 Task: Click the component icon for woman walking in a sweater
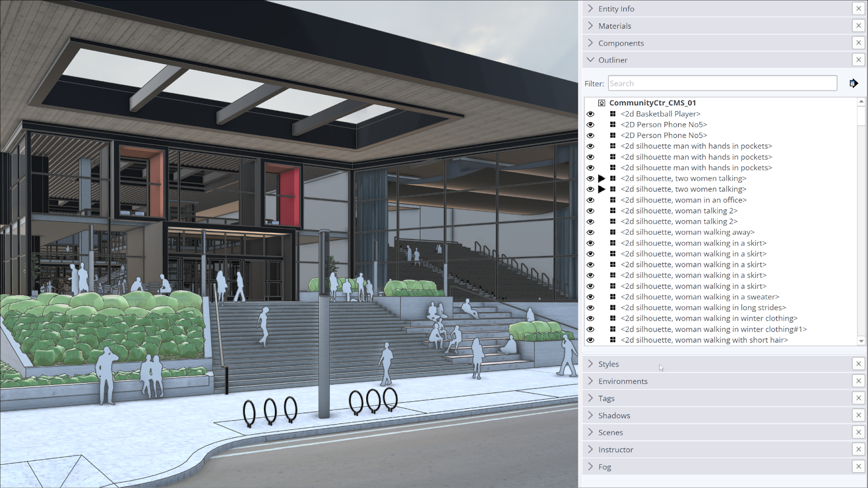click(x=612, y=297)
